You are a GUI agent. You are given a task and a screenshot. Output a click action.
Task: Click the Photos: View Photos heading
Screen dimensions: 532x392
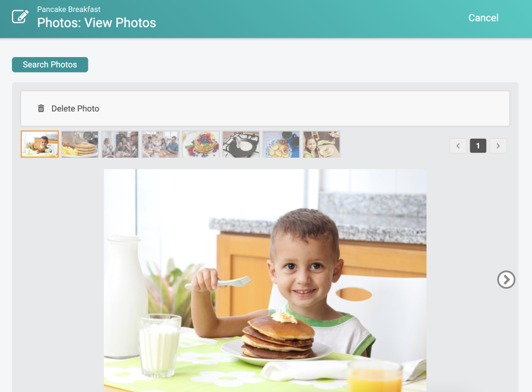tap(97, 23)
